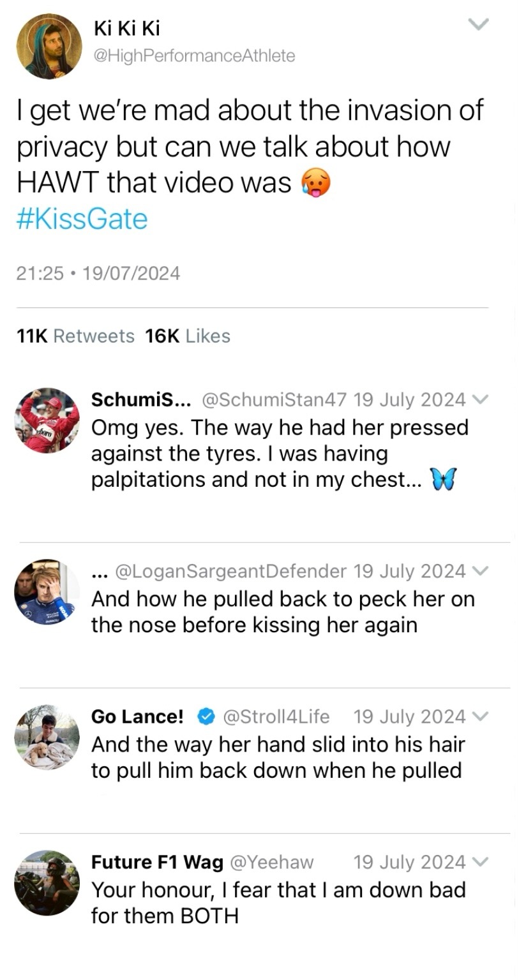
Task: Open the #KissGate hashtag
Action: click(81, 219)
